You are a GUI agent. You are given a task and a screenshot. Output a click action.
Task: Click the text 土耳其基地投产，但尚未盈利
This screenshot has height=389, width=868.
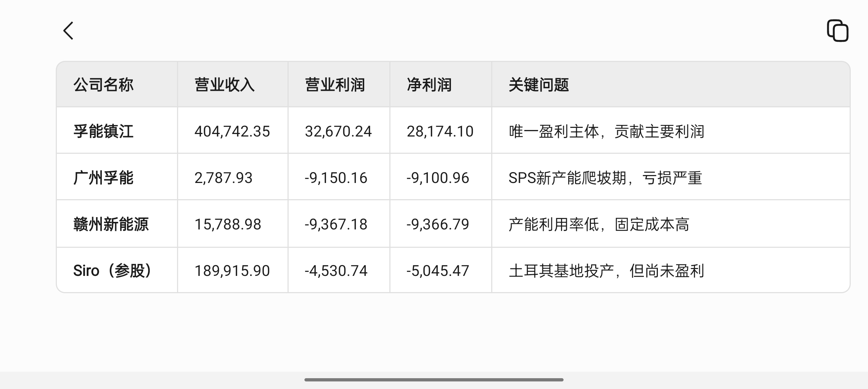point(606,270)
